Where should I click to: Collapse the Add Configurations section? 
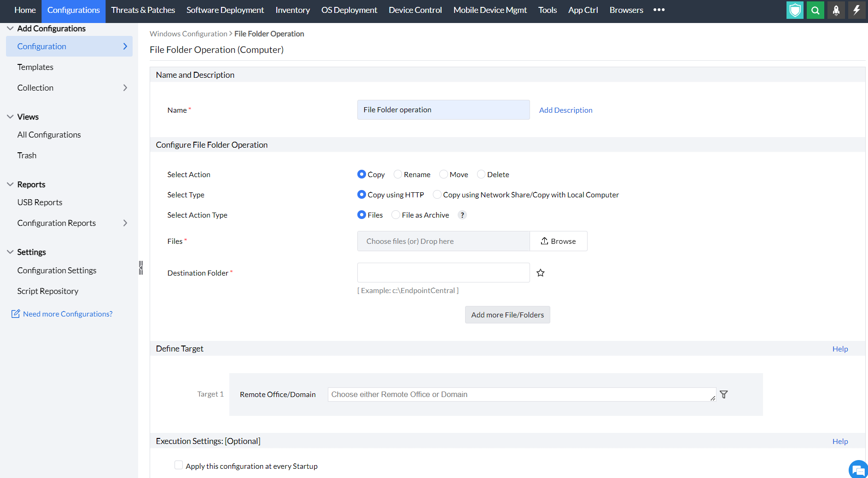pyautogui.click(x=10, y=29)
